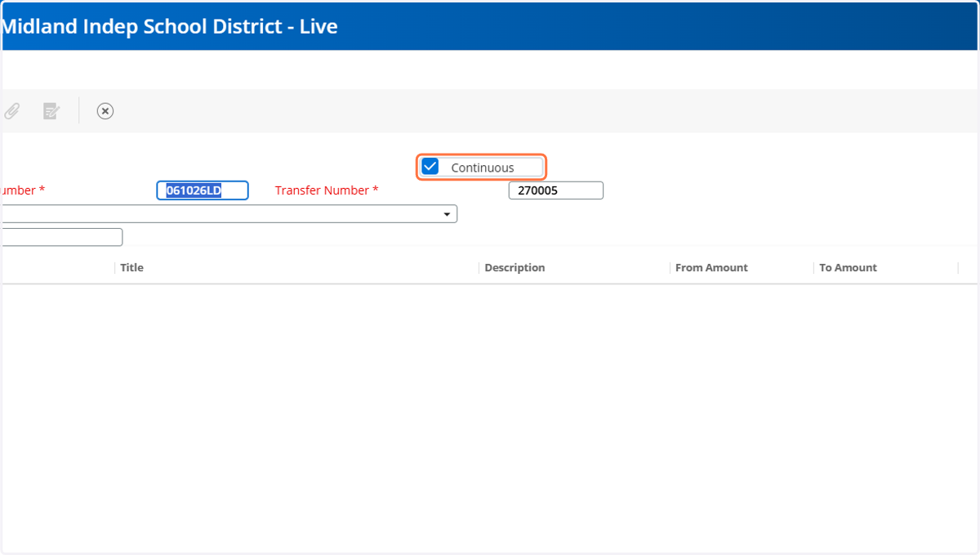980x555 pixels.
Task: Sort by the Description column header
Action: click(514, 267)
